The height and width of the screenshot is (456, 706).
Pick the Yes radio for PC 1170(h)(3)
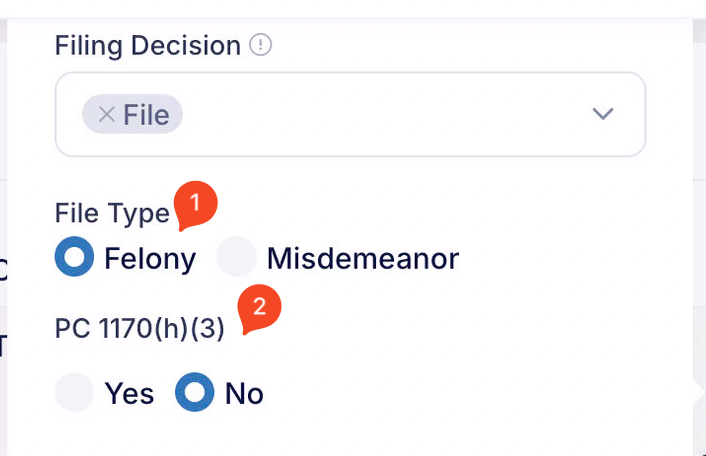74,392
